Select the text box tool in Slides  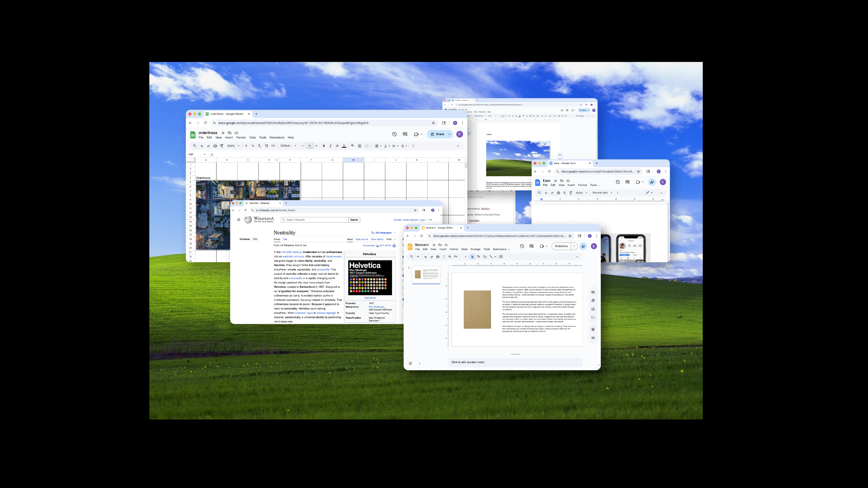coord(478,257)
